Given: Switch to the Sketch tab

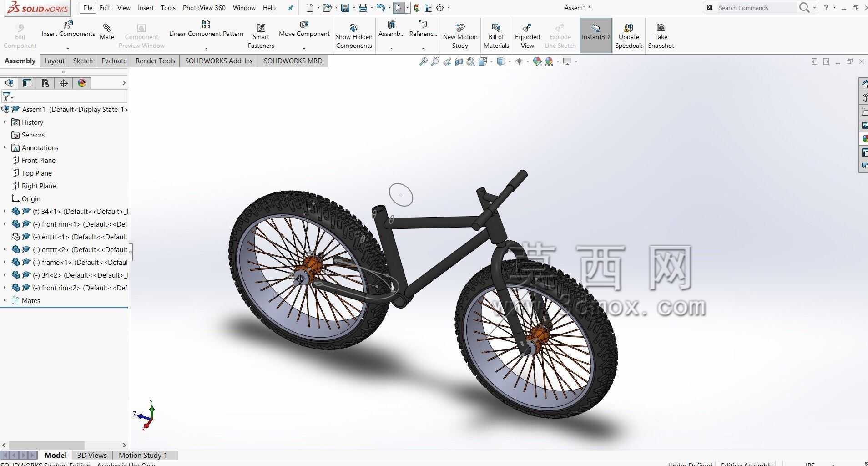Looking at the screenshot, I should click(x=83, y=61).
